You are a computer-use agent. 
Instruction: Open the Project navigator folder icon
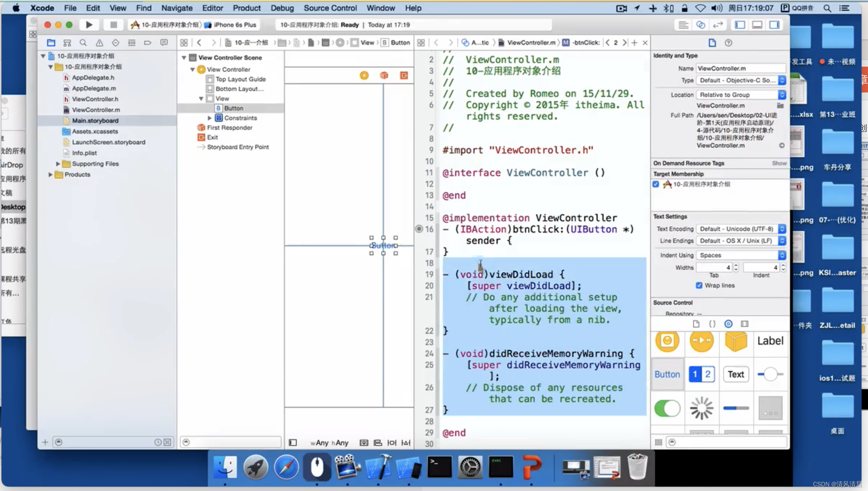pos(51,43)
